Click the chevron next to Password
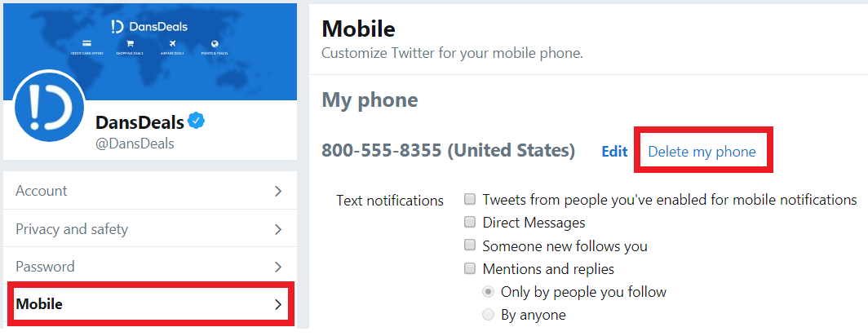Image resolution: width=868 pixels, height=336 pixels. pyautogui.click(x=278, y=267)
